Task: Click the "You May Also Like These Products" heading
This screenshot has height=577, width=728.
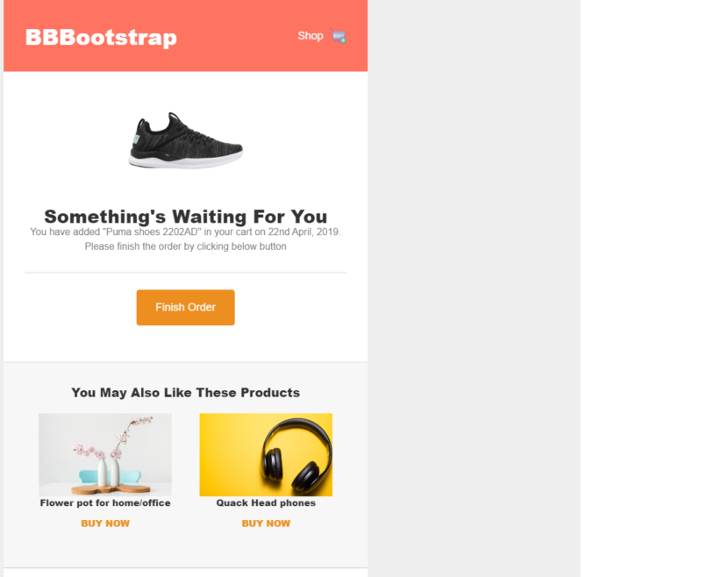Action: [x=186, y=393]
